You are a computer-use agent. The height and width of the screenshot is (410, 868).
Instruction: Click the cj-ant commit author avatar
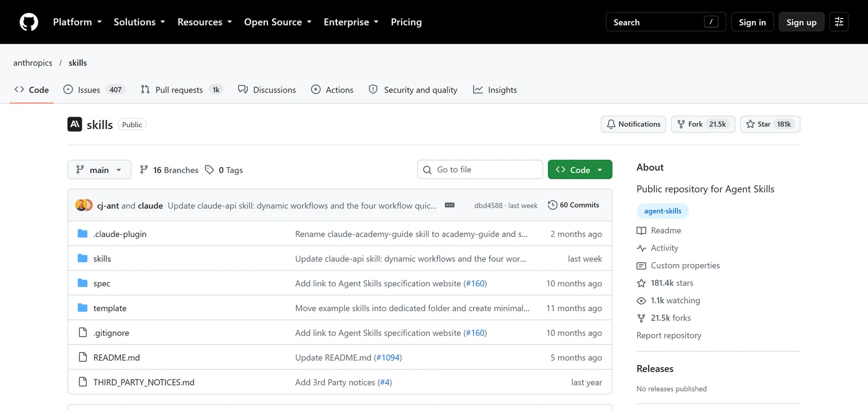point(81,205)
